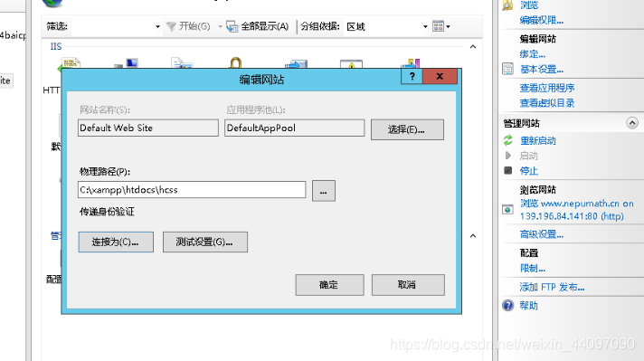644x361 pixels.
Task: Click the Restart (重新启动) link
Action: click(538, 141)
